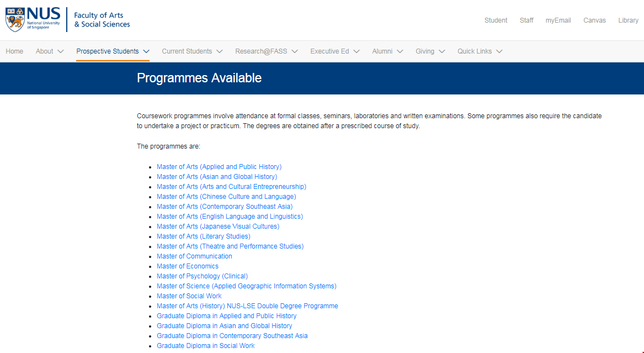
Task: Expand the Current Students dropdown chevron
Action: [x=220, y=51]
